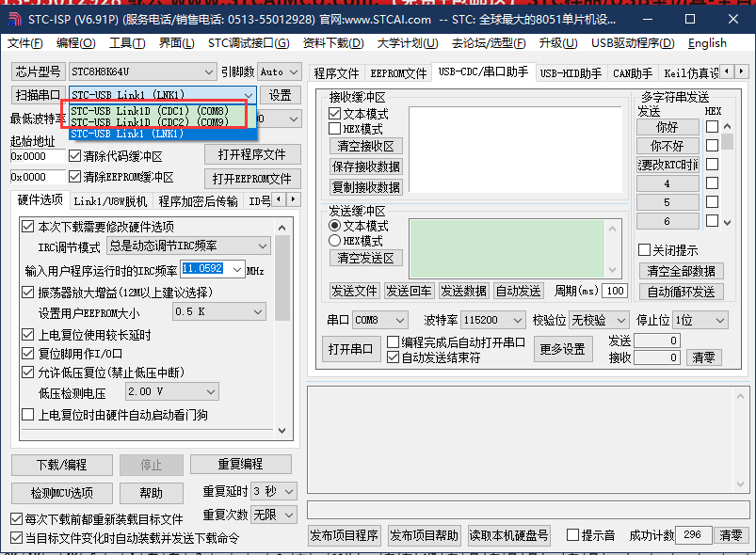Click down arrow of multi-string send list

tap(728, 222)
